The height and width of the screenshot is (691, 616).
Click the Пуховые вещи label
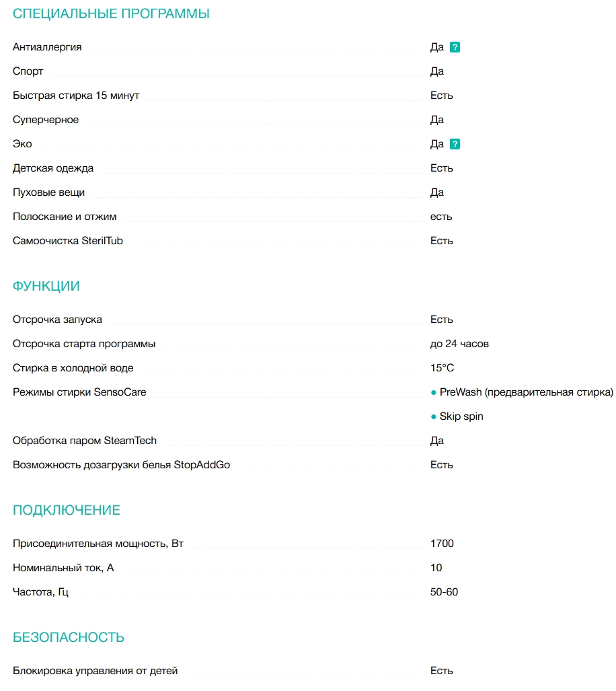(x=49, y=192)
